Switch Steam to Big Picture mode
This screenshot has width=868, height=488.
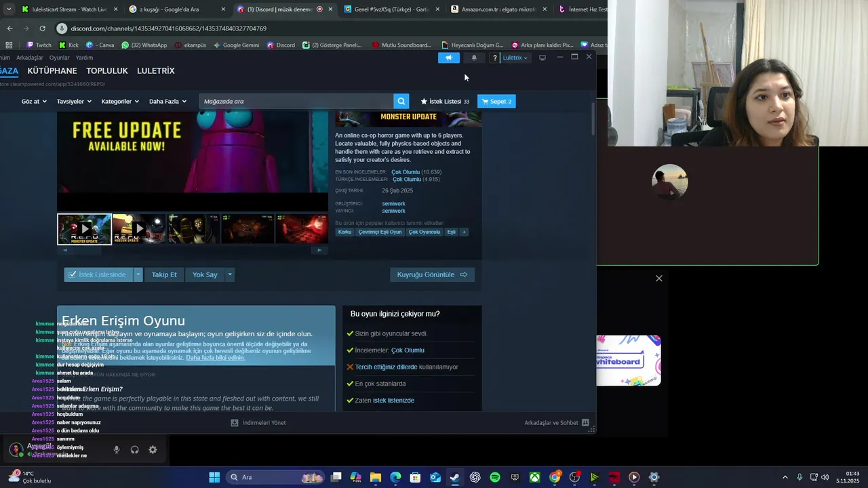click(542, 58)
